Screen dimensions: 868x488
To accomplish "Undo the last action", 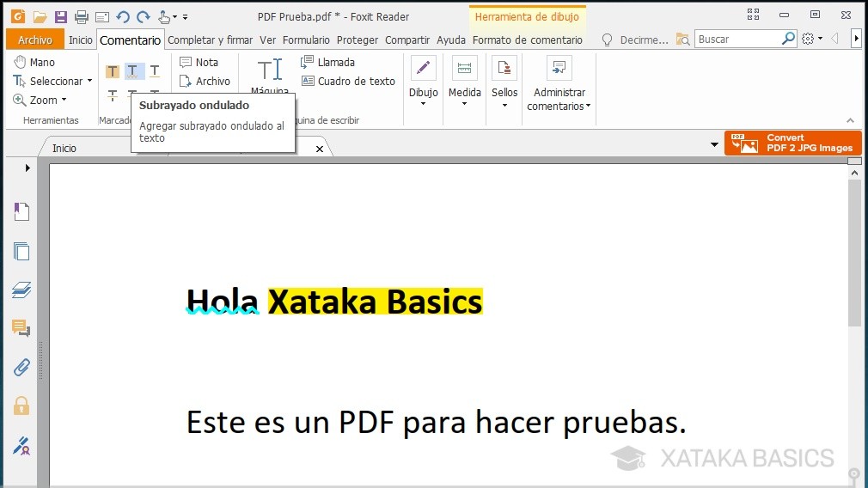I will point(123,17).
